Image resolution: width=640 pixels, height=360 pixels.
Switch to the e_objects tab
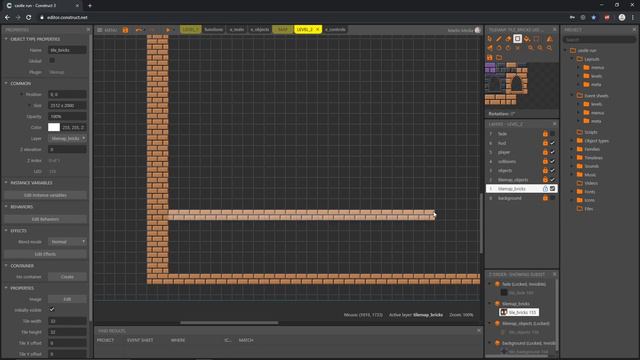(260, 30)
